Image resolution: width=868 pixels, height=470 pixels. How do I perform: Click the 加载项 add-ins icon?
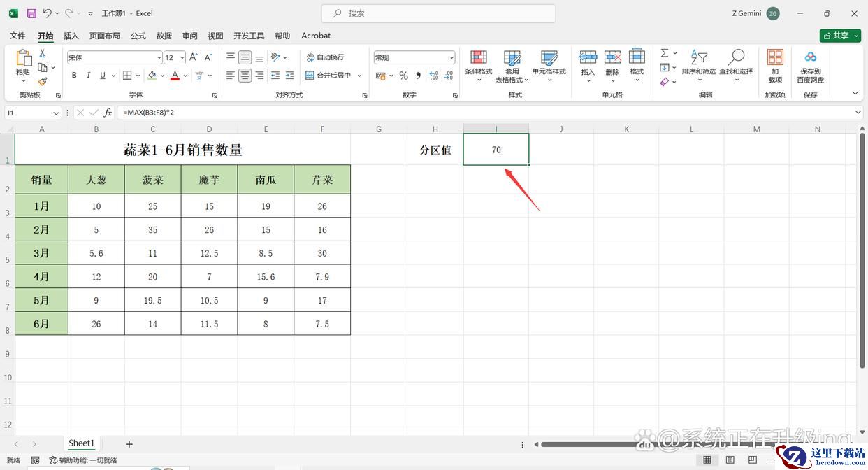(x=775, y=64)
